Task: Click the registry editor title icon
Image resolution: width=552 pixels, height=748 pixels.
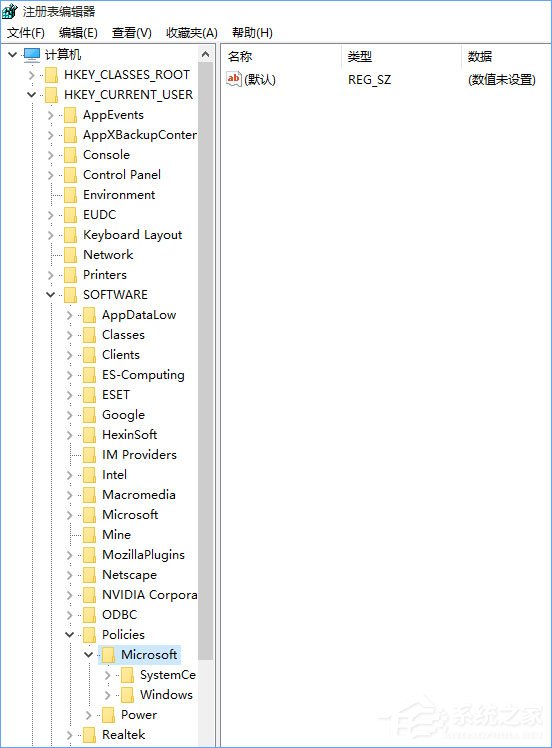Action: coord(10,10)
